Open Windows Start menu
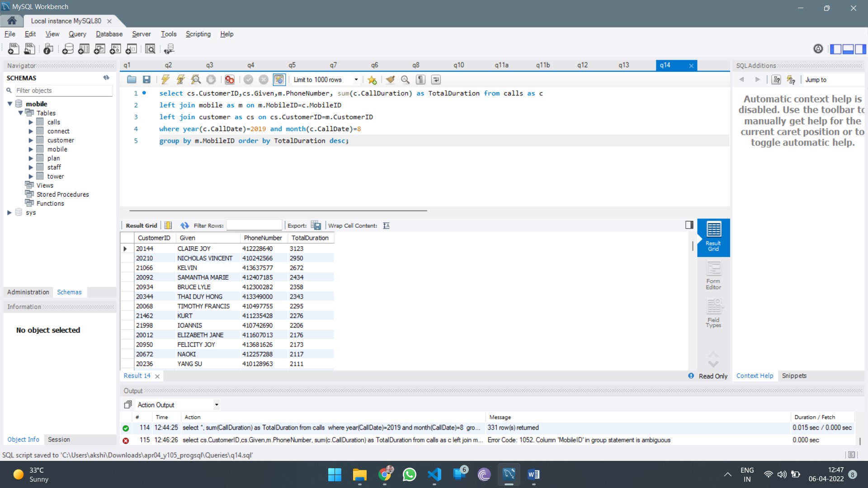This screenshot has width=868, height=488. coord(335,474)
